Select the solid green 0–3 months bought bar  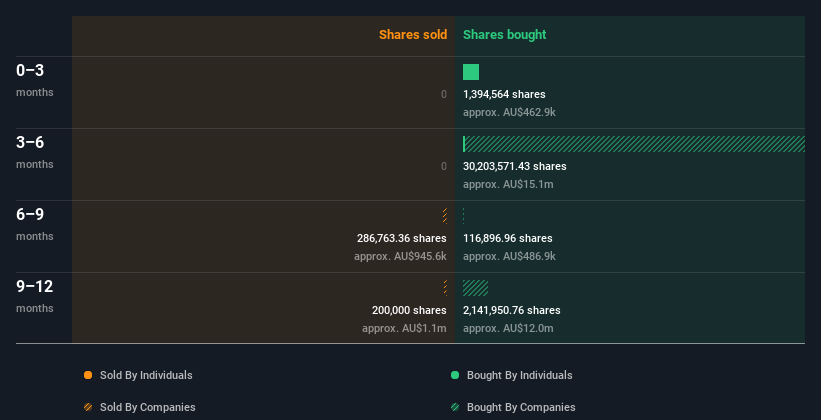(471, 72)
